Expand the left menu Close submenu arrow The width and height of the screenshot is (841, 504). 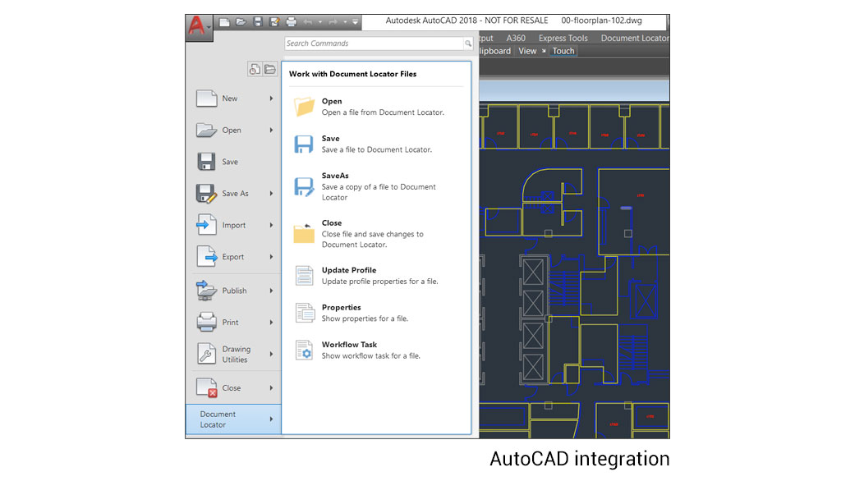(271, 388)
